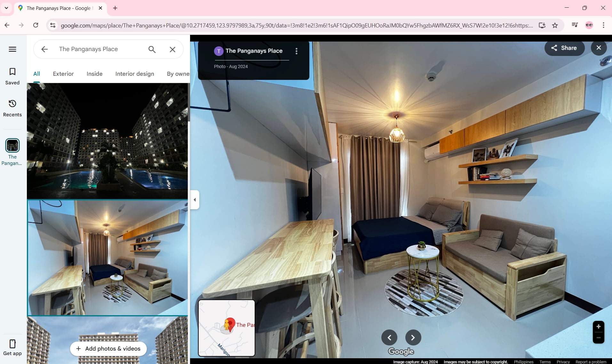Screen dimensions: 612x364
Task: Switch to the Exterior tab
Action: point(63,74)
